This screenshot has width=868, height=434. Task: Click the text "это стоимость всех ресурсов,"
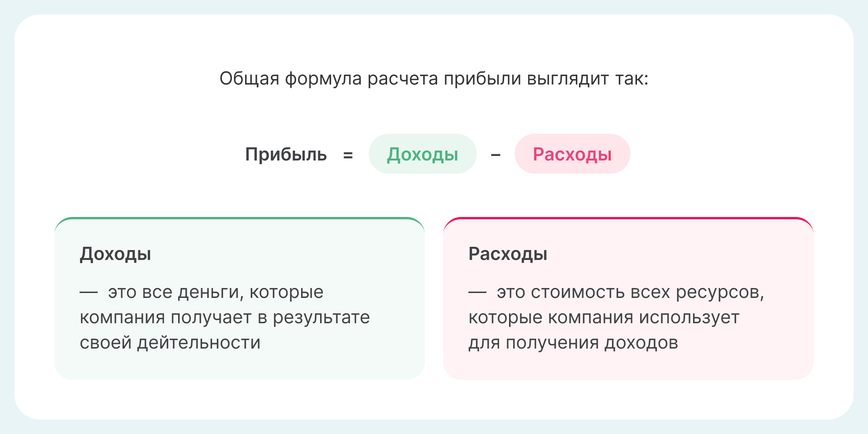(630, 292)
